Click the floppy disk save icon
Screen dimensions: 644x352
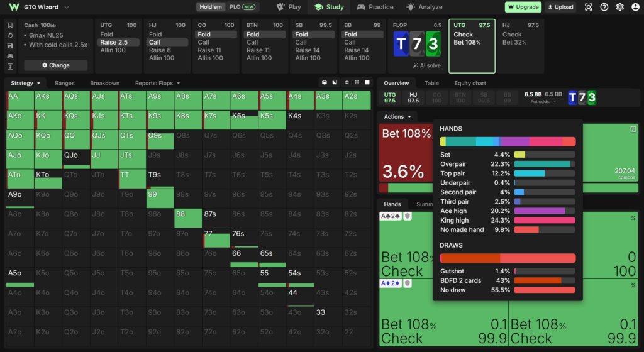[x=10, y=46]
